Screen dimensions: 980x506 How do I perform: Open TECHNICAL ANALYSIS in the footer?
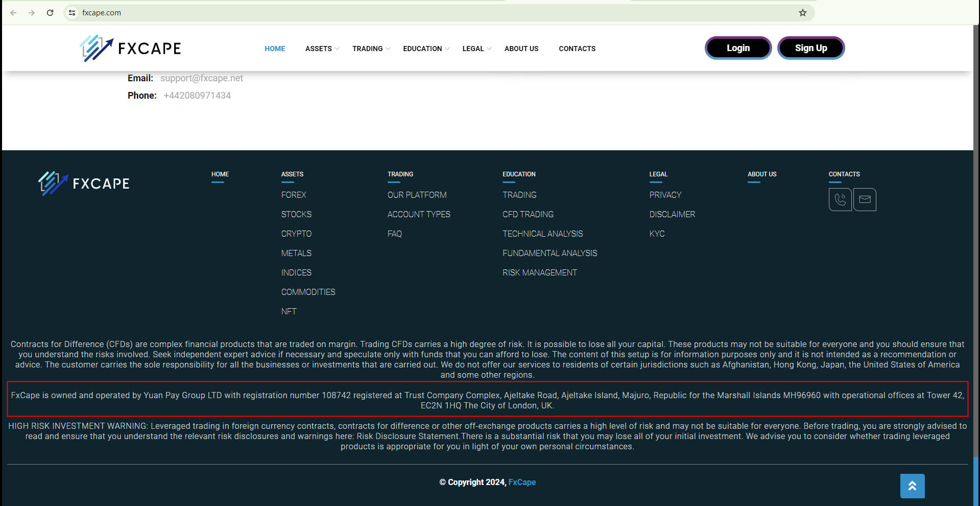click(542, 234)
